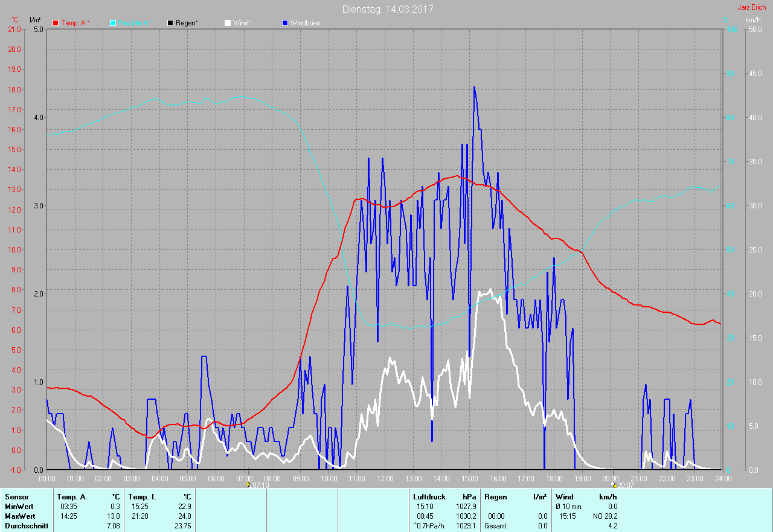Toggle the Windböen series legend label
This screenshot has height=532, width=773.
click(x=305, y=23)
